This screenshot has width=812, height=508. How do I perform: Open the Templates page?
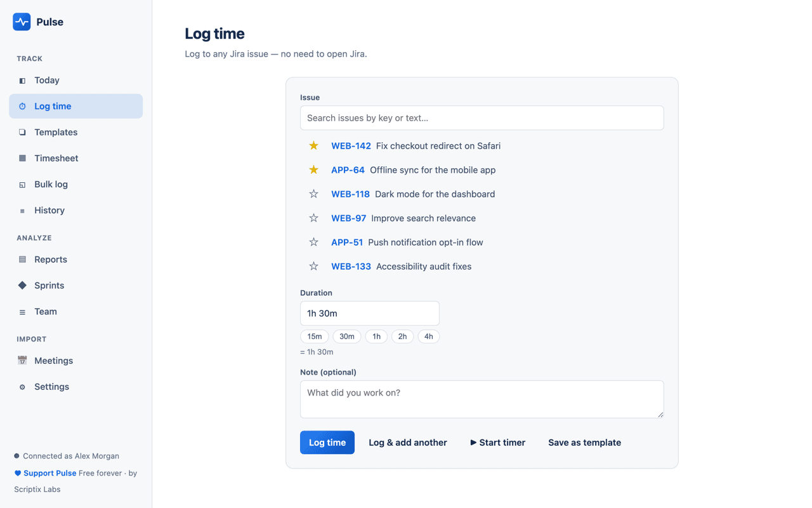pyautogui.click(x=75, y=132)
